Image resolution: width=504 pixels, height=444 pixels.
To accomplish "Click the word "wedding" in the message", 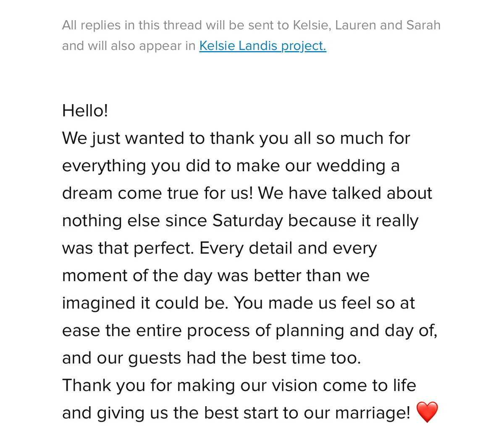I will point(351,166).
